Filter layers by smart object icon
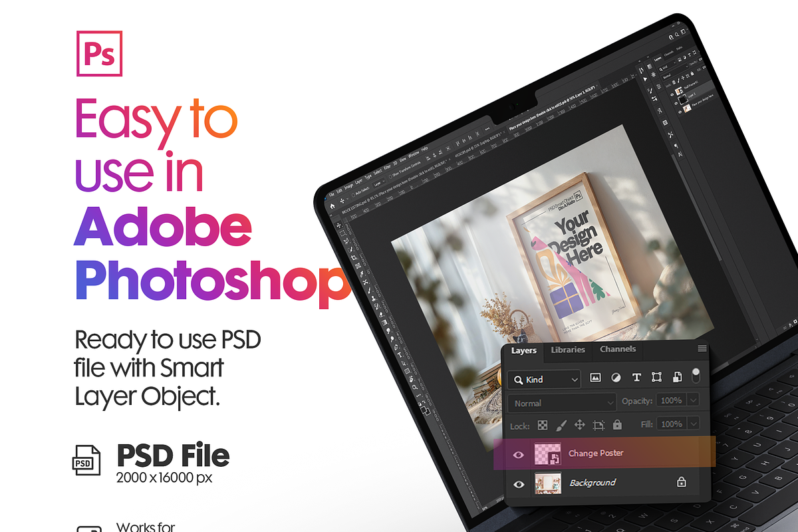The width and height of the screenshot is (798, 532). [x=677, y=378]
